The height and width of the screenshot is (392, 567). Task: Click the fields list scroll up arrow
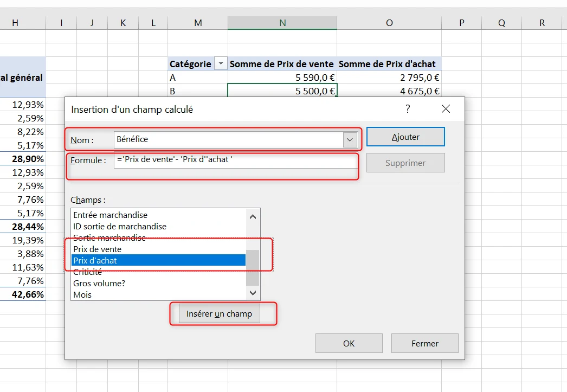(x=253, y=217)
